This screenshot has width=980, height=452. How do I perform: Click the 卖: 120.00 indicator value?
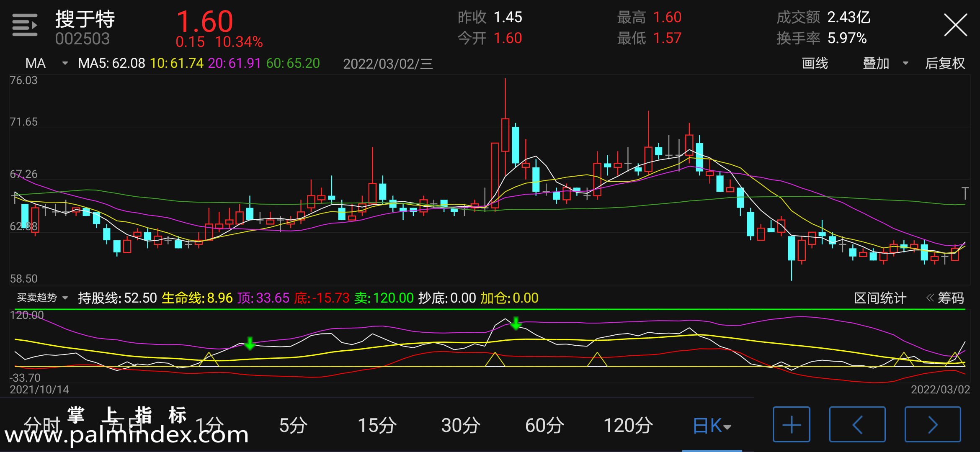[x=384, y=298]
